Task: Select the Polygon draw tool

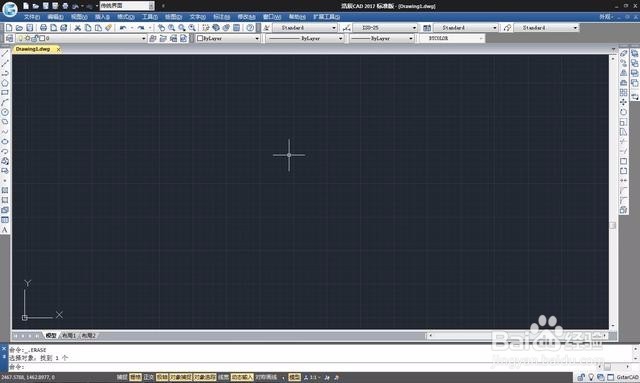Action: pos(5,83)
